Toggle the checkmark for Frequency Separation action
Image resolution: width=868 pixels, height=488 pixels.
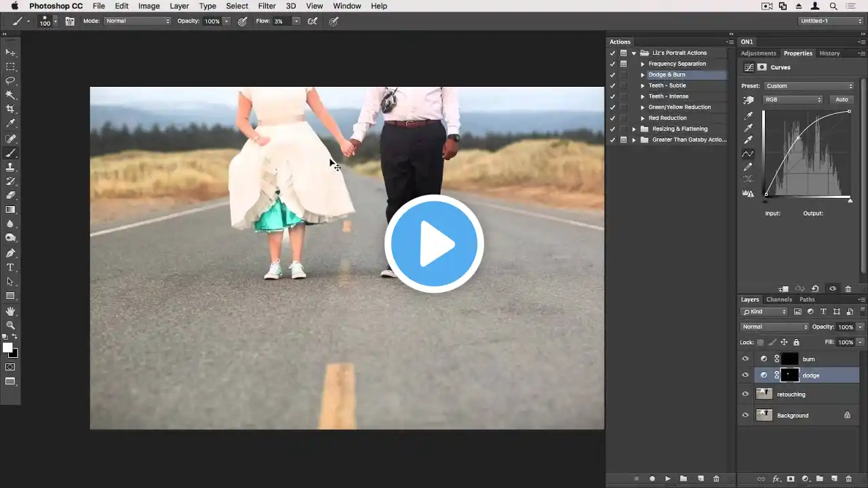[x=612, y=64]
